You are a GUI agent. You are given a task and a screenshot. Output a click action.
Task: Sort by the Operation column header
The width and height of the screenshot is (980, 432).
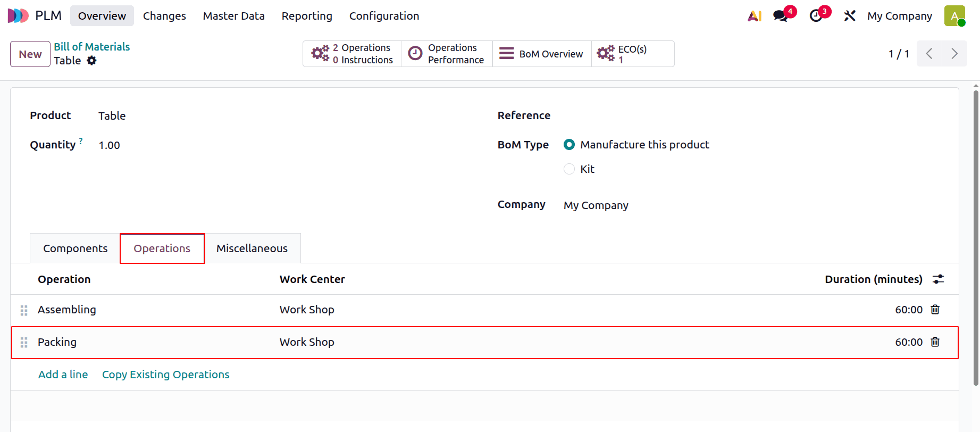pyautogui.click(x=64, y=279)
